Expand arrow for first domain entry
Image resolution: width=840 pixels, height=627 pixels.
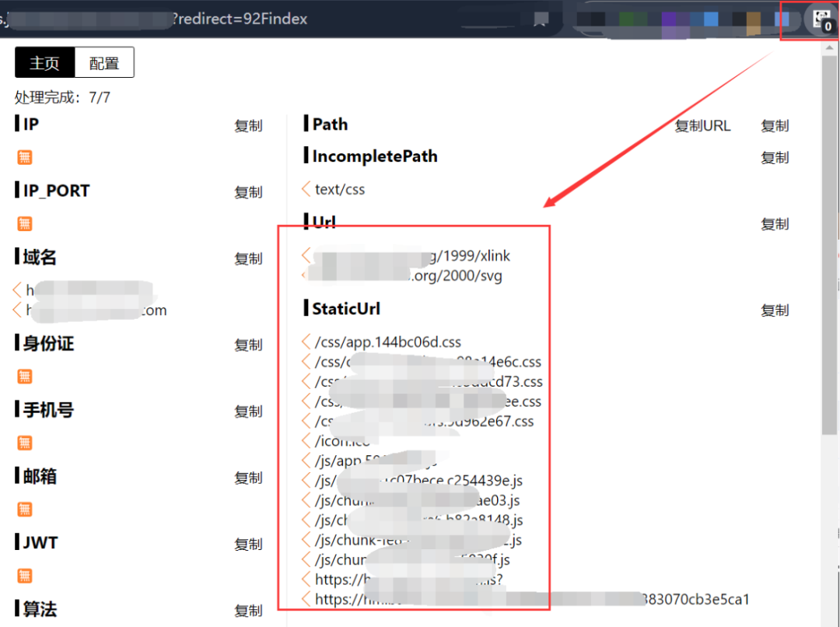[x=17, y=290]
